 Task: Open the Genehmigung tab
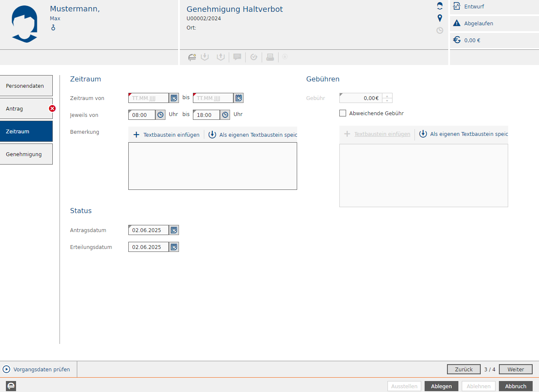[x=26, y=154]
